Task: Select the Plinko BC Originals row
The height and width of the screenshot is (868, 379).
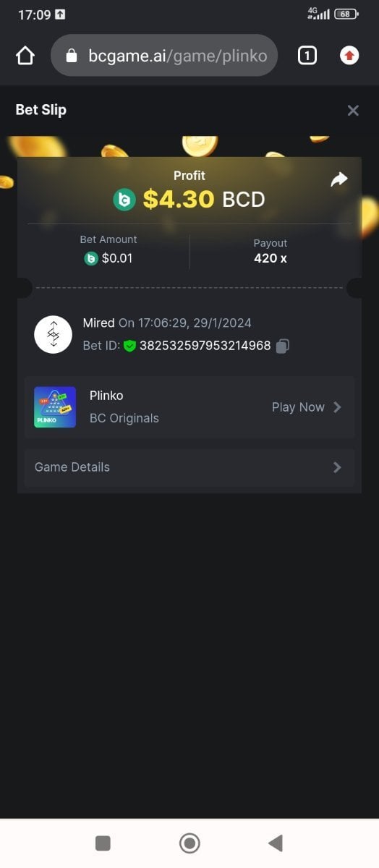Action: pyautogui.click(x=189, y=407)
